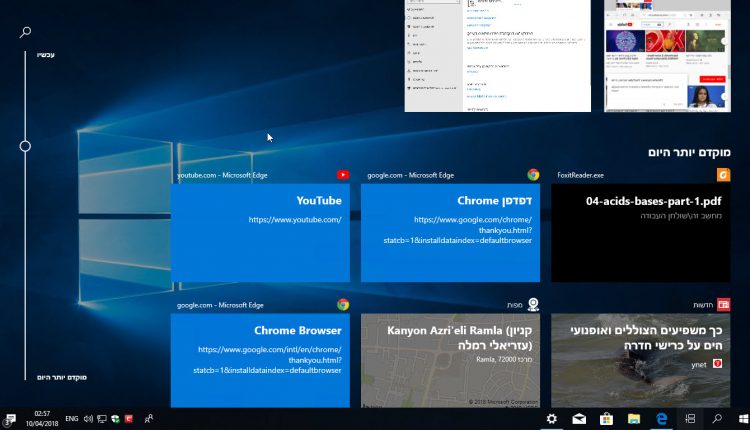Open the Action Center notification icon

pos(10,419)
